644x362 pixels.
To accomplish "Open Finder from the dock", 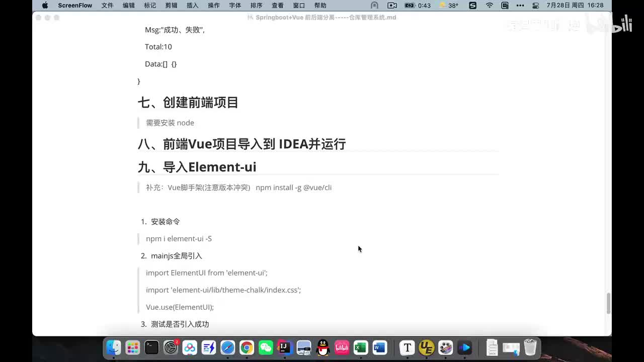I will [x=114, y=347].
